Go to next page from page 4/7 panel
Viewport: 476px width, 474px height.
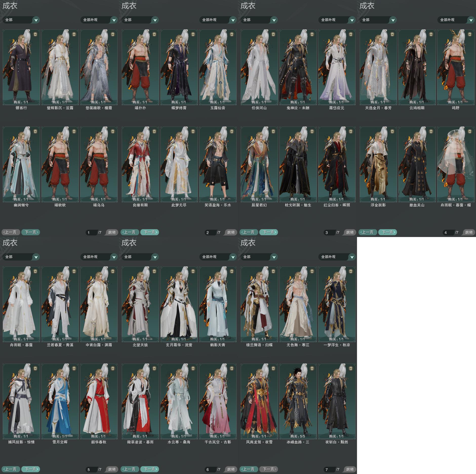pyautogui.click(x=388, y=232)
